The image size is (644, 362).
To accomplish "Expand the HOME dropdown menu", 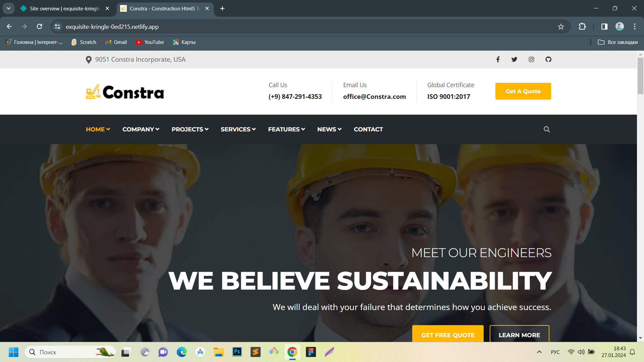I will (x=98, y=129).
